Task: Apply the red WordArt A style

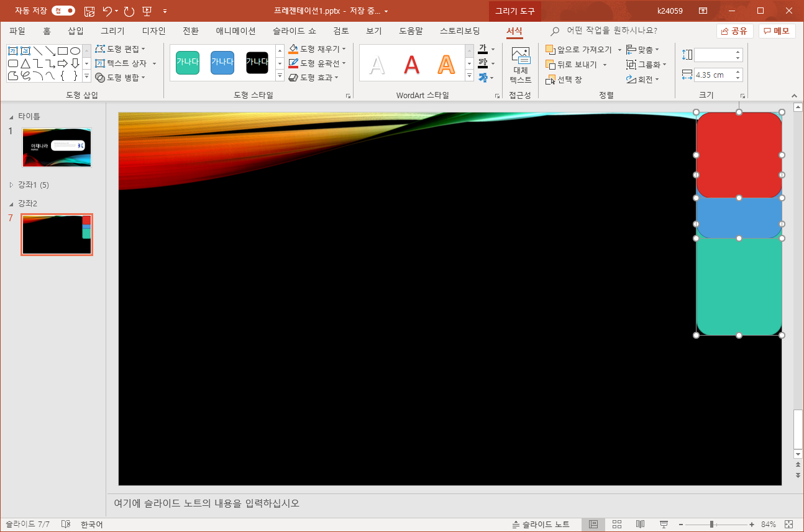Action: point(411,64)
